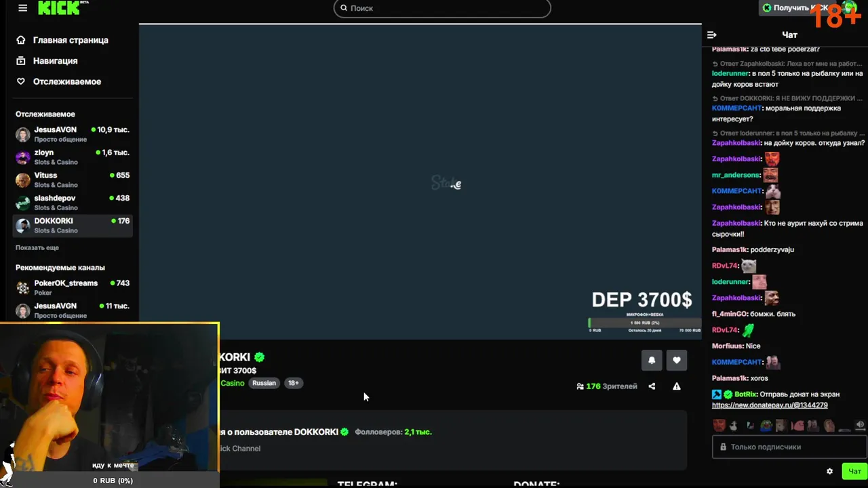This screenshot has height=488, width=868.
Task: Click the cat emote from RDvL74
Action: (749, 266)
